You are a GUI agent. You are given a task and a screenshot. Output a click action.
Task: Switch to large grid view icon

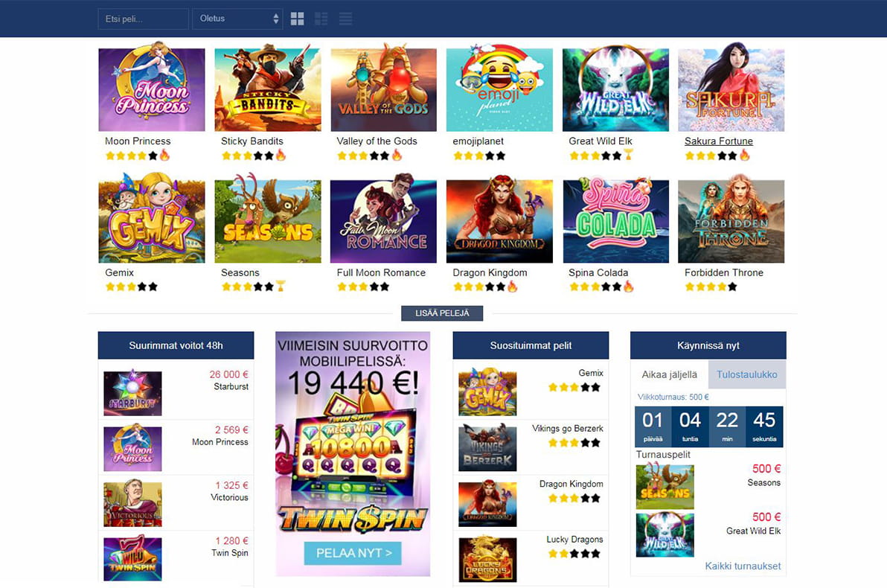pyautogui.click(x=297, y=19)
